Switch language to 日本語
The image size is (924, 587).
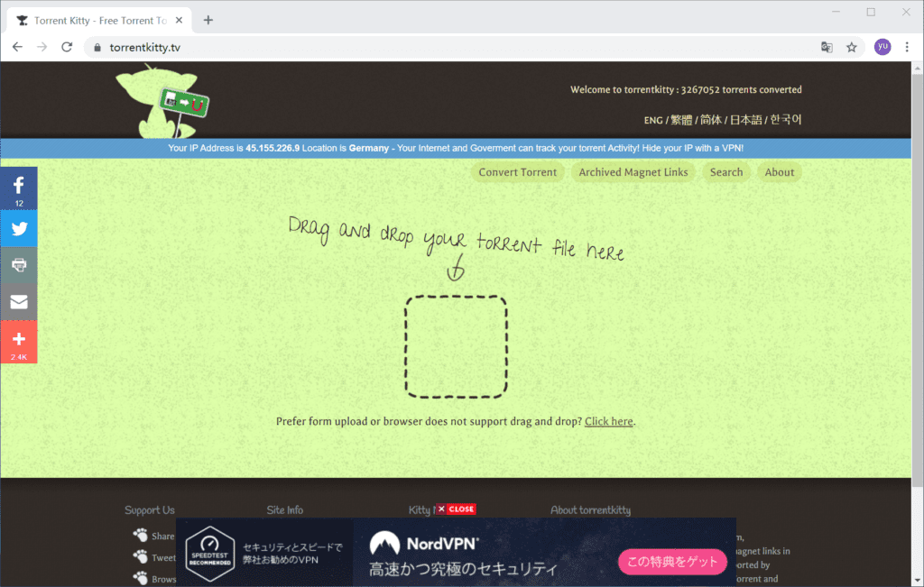745,120
